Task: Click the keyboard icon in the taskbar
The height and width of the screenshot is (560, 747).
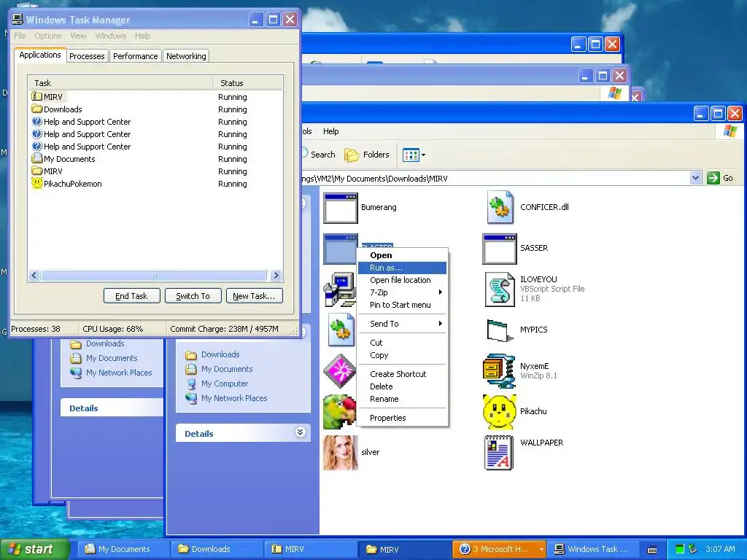Action: coord(652,550)
